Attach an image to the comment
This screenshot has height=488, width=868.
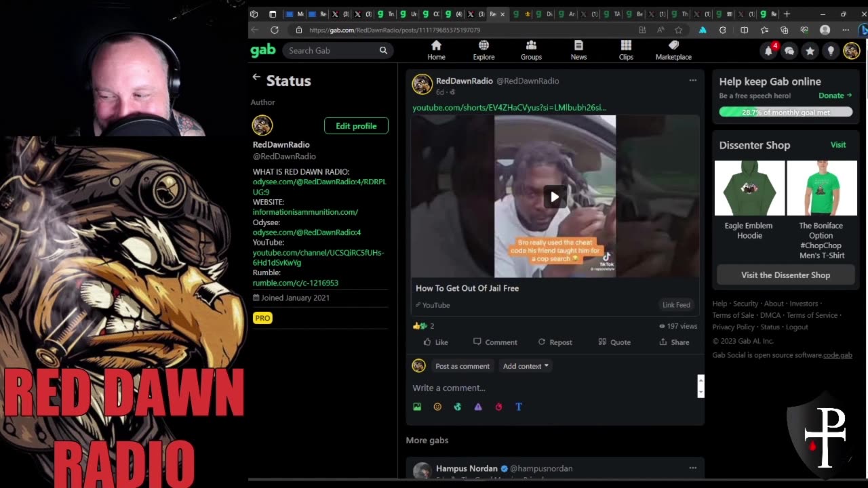[x=417, y=407]
